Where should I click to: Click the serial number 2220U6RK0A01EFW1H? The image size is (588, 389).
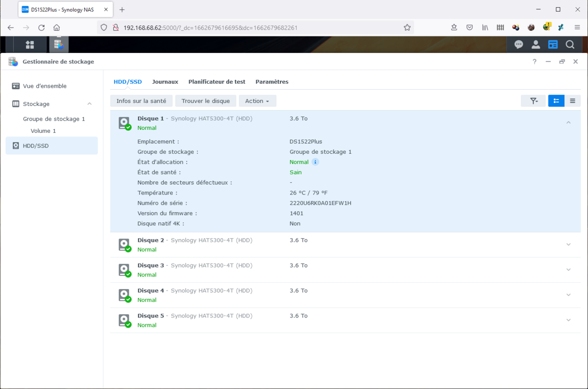tap(320, 203)
